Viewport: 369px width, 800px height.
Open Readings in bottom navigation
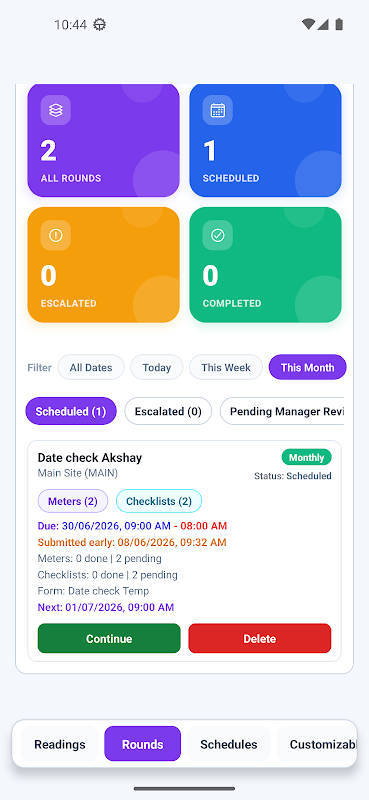click(x=60, y=744)
